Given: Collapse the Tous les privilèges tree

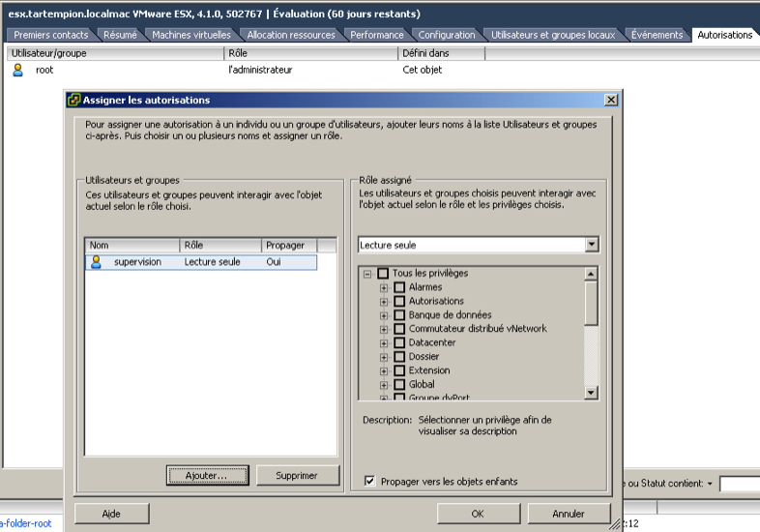Looking at the screenshot, I should [367, 274].
